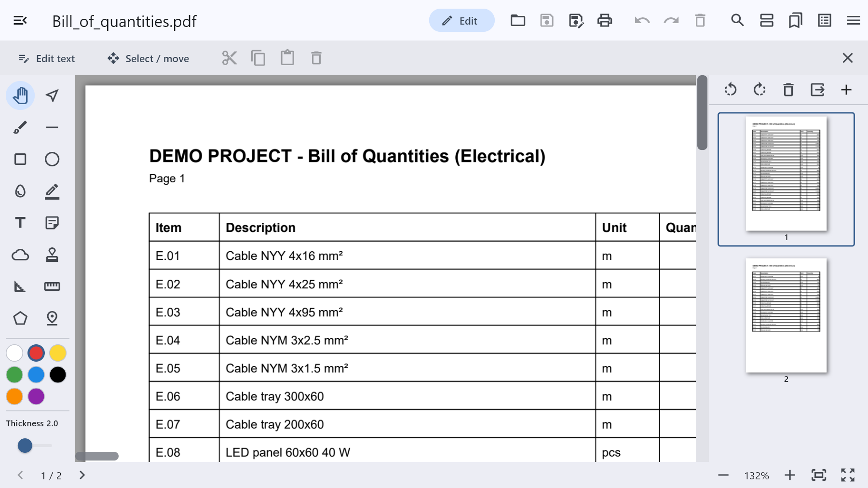Toggle the thumbnails list panel

pyautogui.click(x=825, y=20)
